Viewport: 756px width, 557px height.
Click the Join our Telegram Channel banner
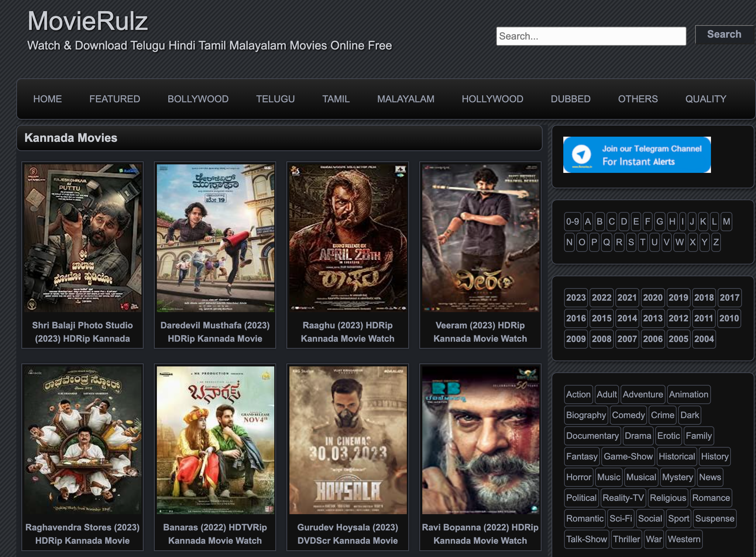click(637, 155)
